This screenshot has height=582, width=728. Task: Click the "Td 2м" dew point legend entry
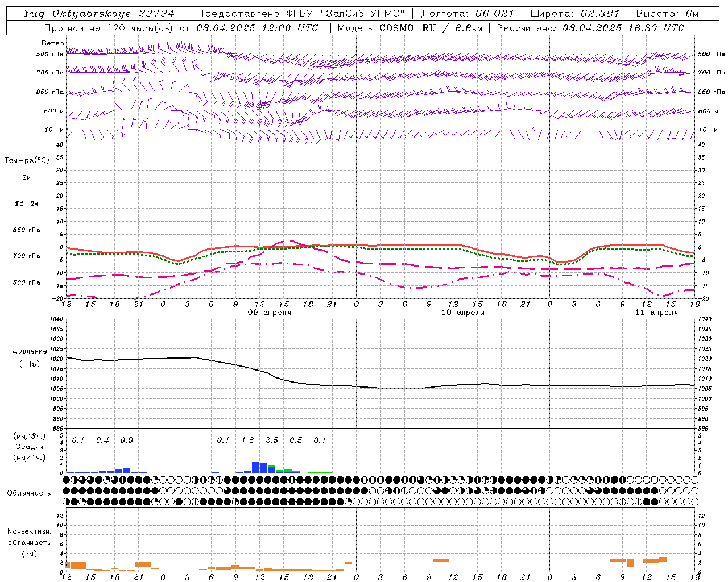(x=26, y=203)
